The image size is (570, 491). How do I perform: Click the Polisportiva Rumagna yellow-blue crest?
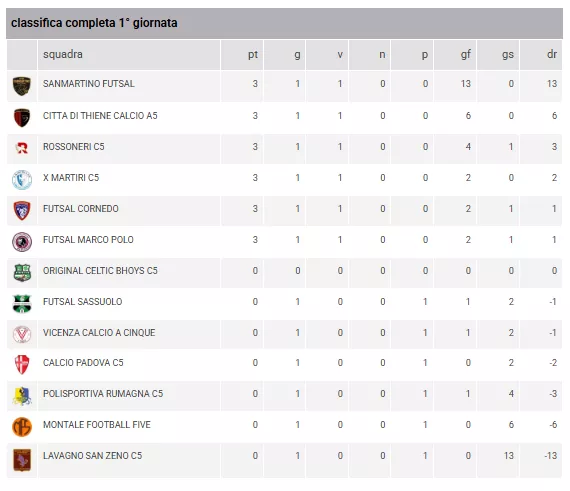click(22, 396)
